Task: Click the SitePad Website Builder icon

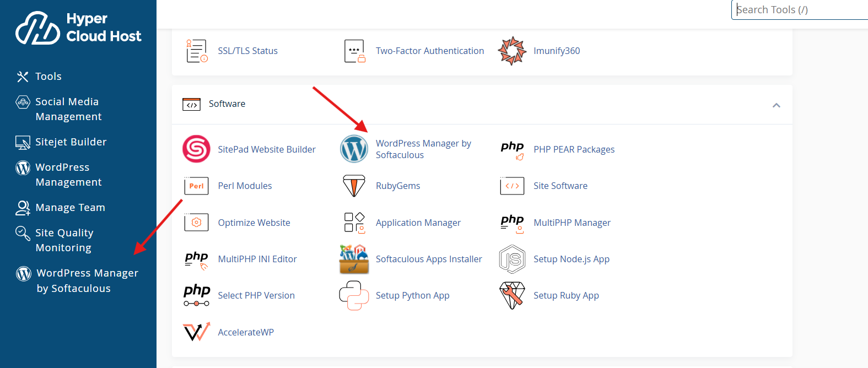Action: click(197, 149)
